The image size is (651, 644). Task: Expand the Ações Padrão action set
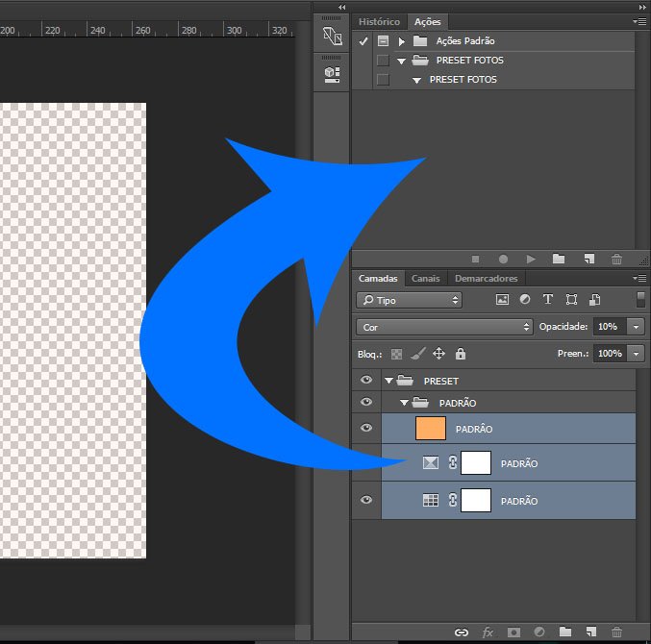pos(402,41)
